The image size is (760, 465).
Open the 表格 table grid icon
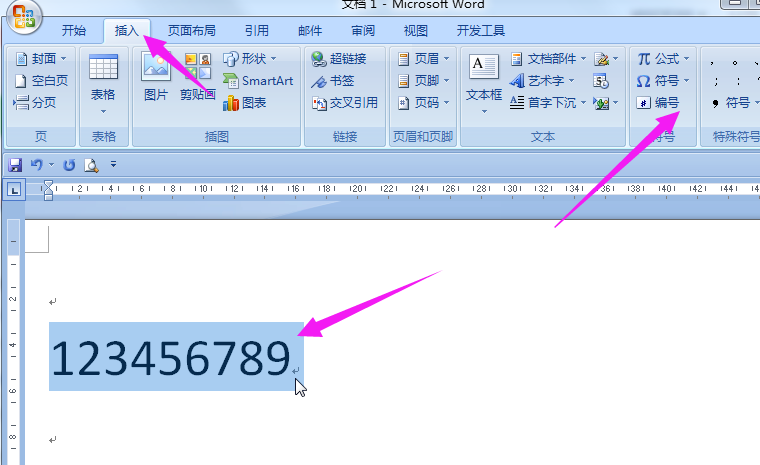[x=103, y=67]
